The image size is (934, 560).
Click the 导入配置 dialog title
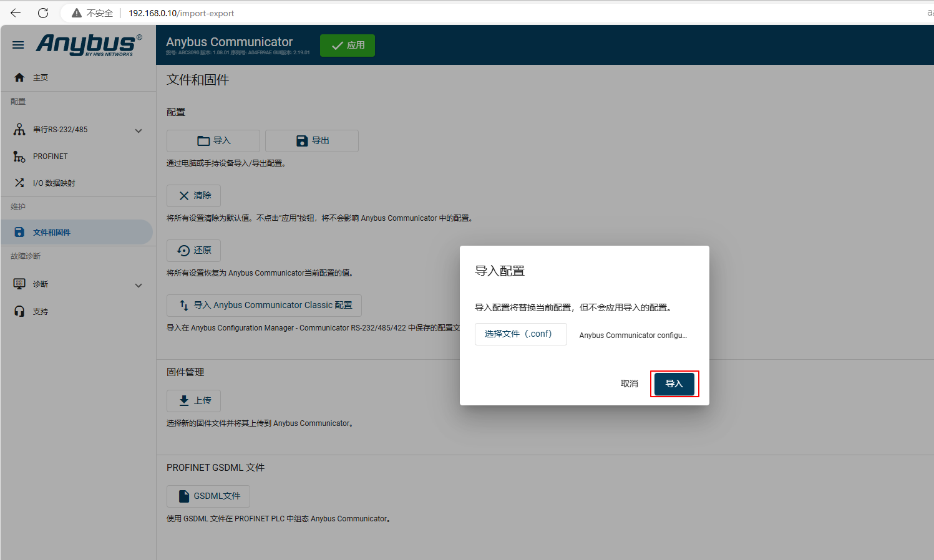click(x=500, y=271)
